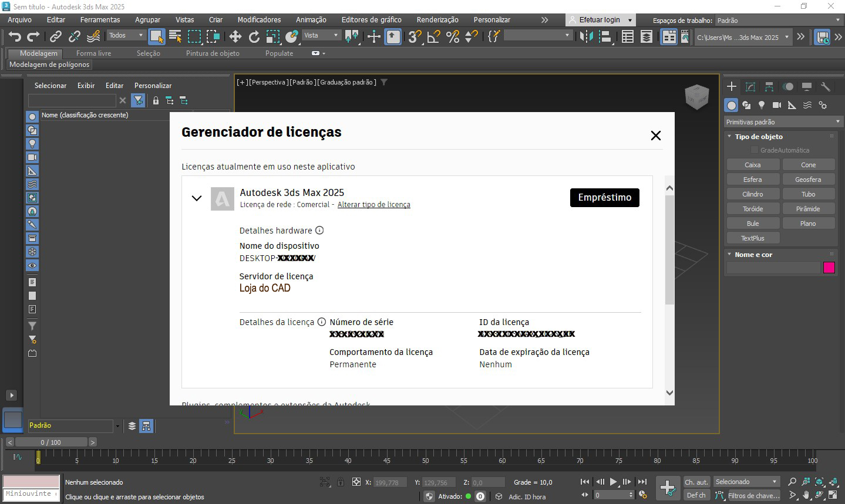The image size is (845, 504).
Task: Toggle the 3D Snaps tool
Action: (415, 36)
